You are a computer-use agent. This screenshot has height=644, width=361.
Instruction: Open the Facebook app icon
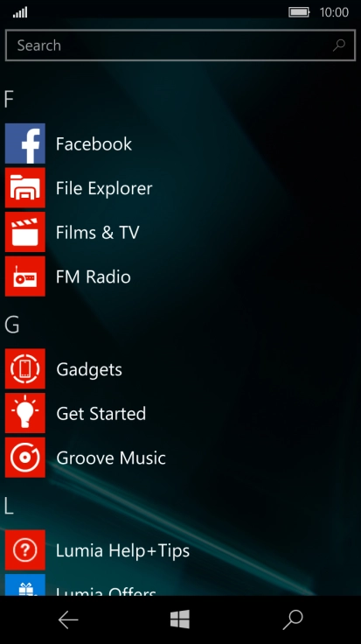(x=25, y=143)
